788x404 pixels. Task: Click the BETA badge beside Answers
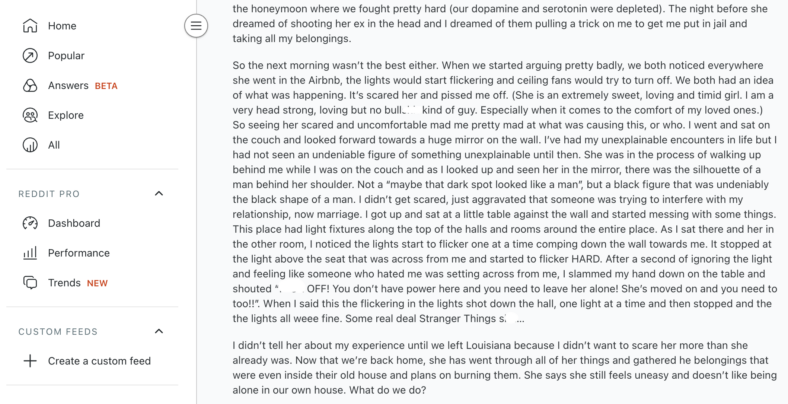106,86
